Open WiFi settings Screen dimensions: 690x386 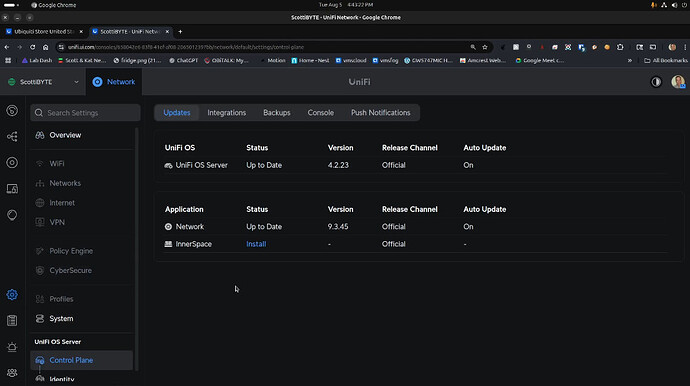pos(57,163)
